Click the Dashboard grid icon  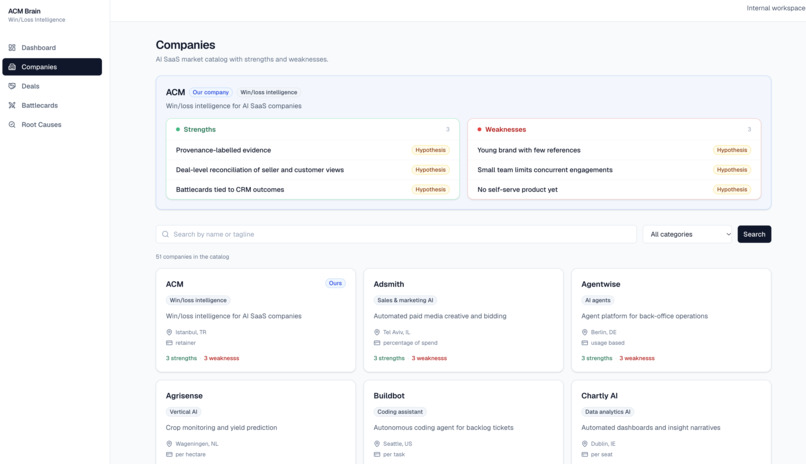[x=12, y=47]
